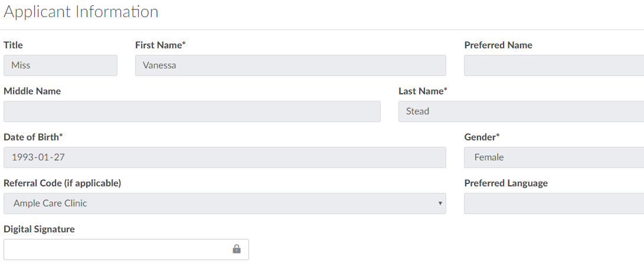Open the Referral Code dropdown showing Ample Care Clinic
The width and height of the screenshot is (644, 266).
pos(224,203)
